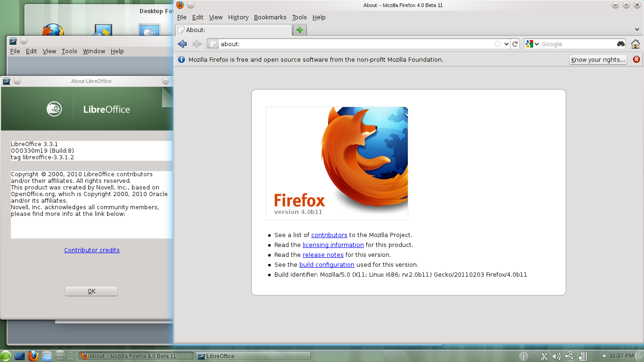
Task: Click the blue info icon in notification bar
Action: tap(181, 59)
